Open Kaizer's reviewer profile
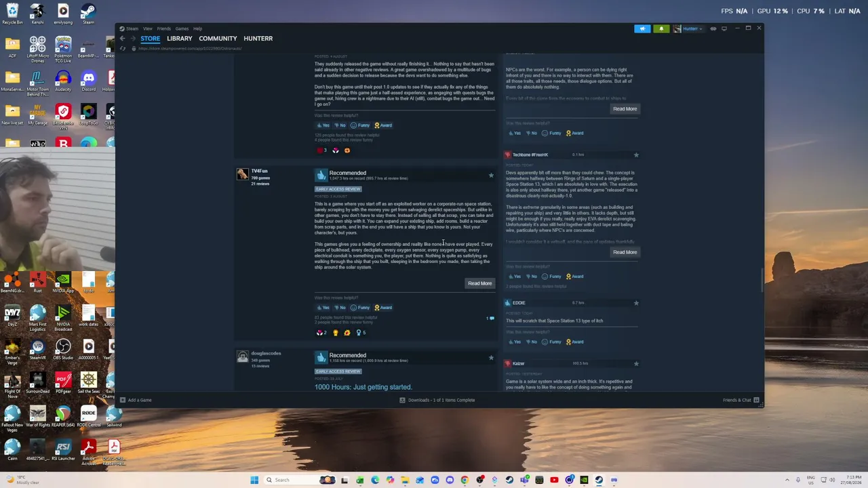868x488 pixels. point(519,364)
